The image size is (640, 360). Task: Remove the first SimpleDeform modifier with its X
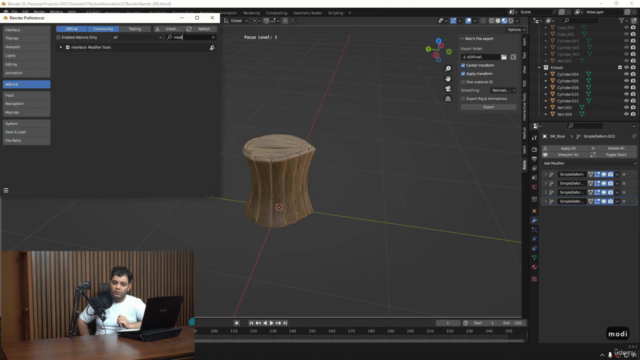tap(624, 174)
